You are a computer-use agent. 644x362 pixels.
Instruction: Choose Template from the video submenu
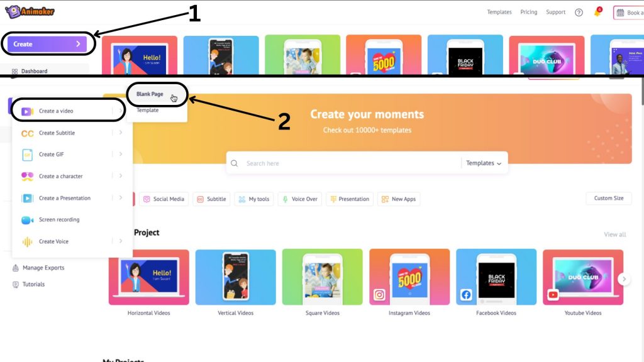coord(147,110)
